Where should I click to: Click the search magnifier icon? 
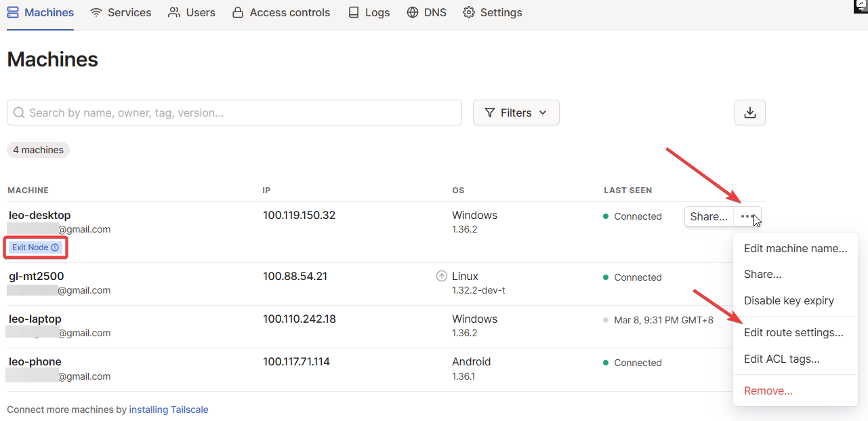(19, 113)
